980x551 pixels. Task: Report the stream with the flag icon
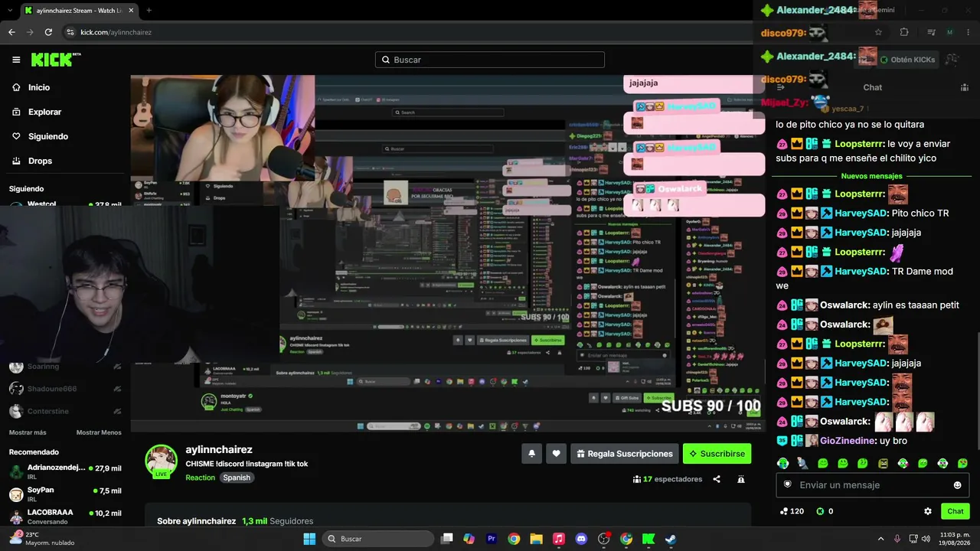click(741, 479)
